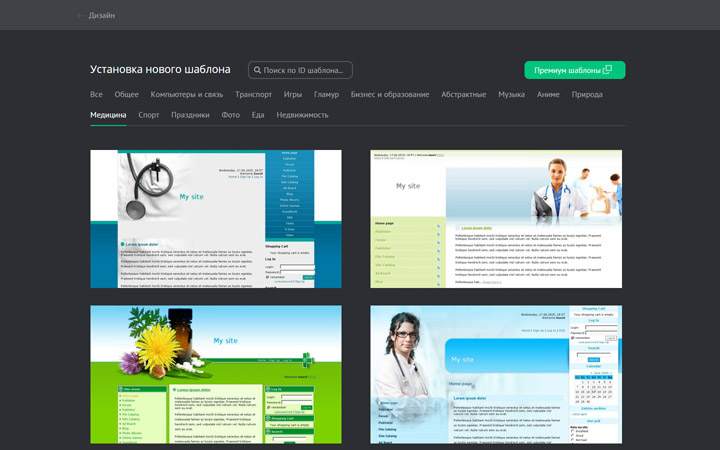Open the Премиум шаблоны page

pyautogui.click(x=574, y=70)
